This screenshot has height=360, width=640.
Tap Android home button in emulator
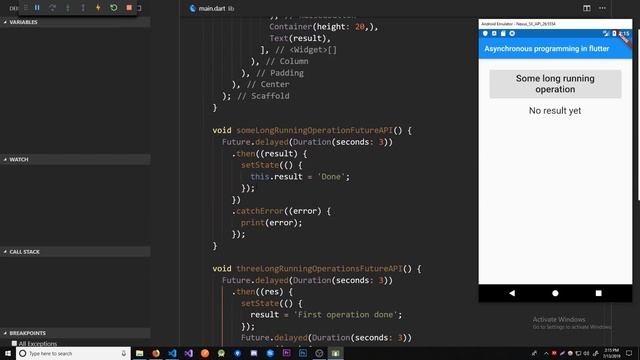pos(555,293)
